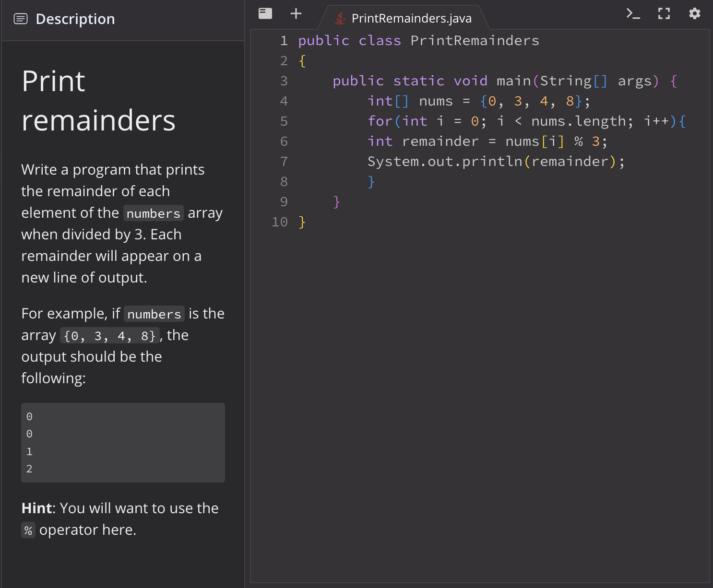Screen dimensions: 713x588
Task: Select the Print remainders title text
Action: tap(98, 101)
